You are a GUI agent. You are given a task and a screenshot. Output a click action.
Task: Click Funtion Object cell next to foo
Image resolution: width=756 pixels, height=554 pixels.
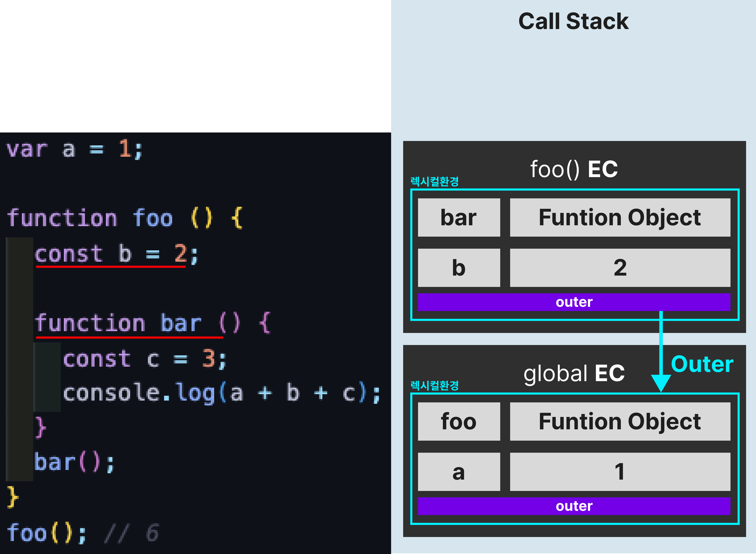[620, 421]
